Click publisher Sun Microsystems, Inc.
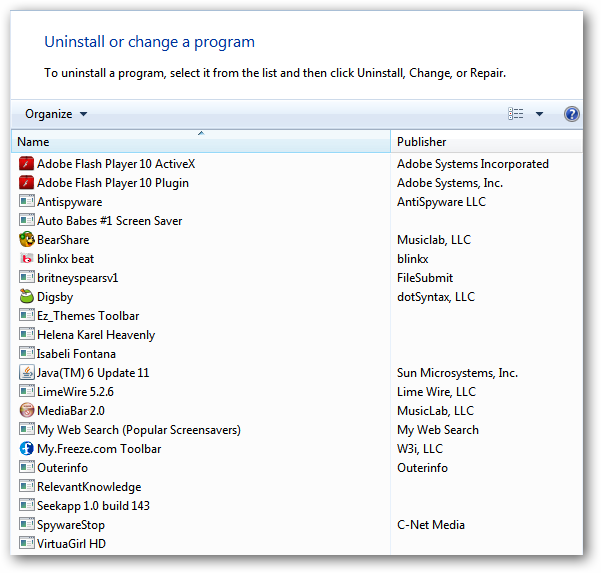This screenshot has width=601, height=573. pos(458,373)
